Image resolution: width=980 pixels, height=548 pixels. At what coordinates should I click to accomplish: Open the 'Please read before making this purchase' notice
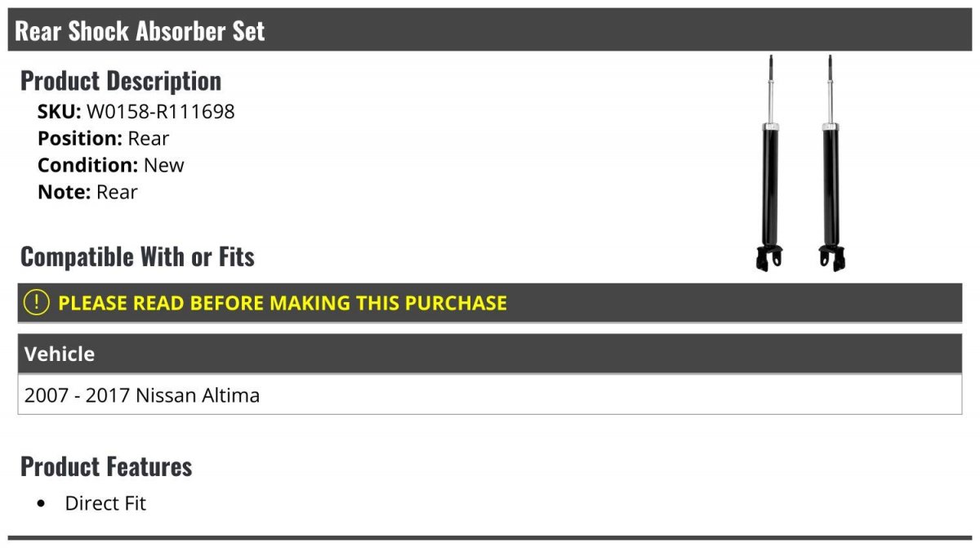[283, 303]
